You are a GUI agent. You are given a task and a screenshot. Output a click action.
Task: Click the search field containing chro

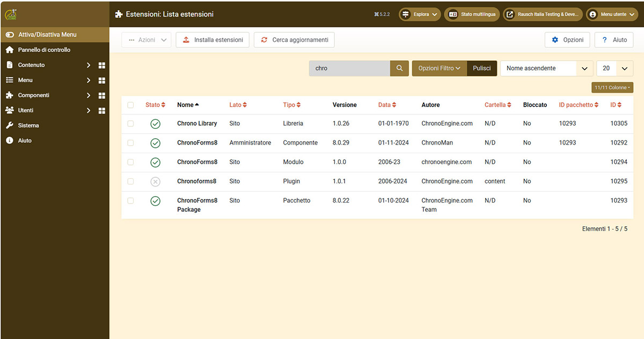click(x=349, y=68)
